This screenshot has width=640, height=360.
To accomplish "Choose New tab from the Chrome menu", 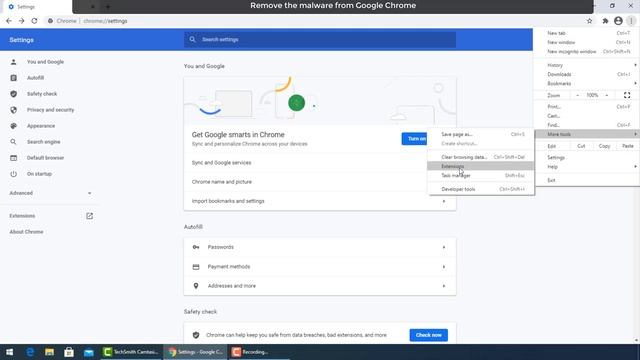I will click(587, 33).
